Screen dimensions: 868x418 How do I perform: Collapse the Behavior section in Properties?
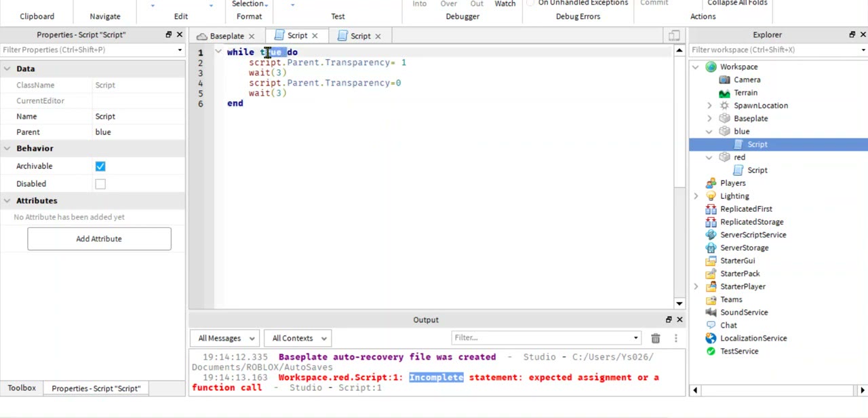click(7, 148)
